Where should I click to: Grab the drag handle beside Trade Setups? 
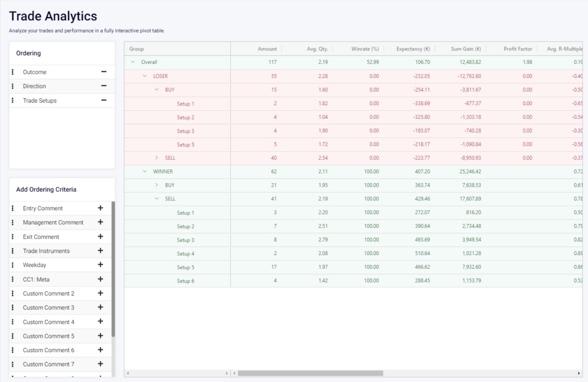[x=13, y=101]
